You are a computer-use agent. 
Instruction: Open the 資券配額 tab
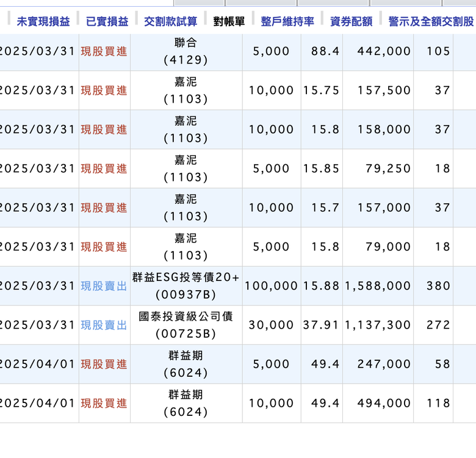(x=351, y=21)
